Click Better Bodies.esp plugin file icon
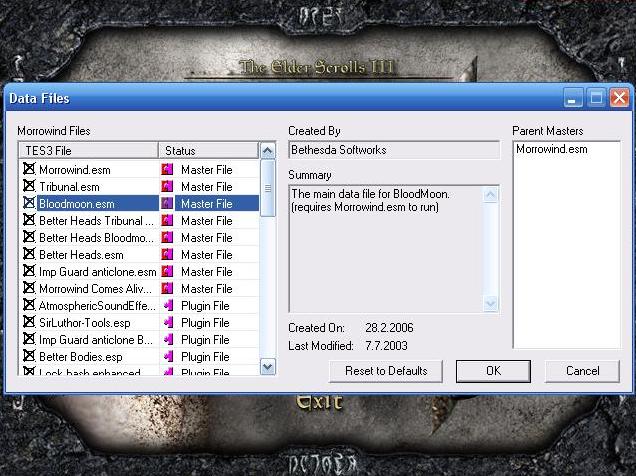The image size is (636, 476). tap(168, 356)
